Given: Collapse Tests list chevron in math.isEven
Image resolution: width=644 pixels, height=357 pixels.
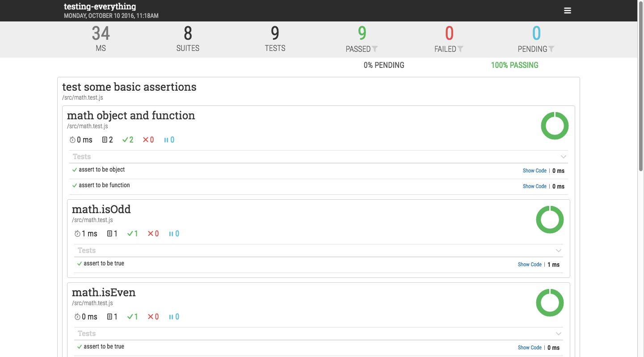Looking at the screenshot, I should (x=559, y=334).
